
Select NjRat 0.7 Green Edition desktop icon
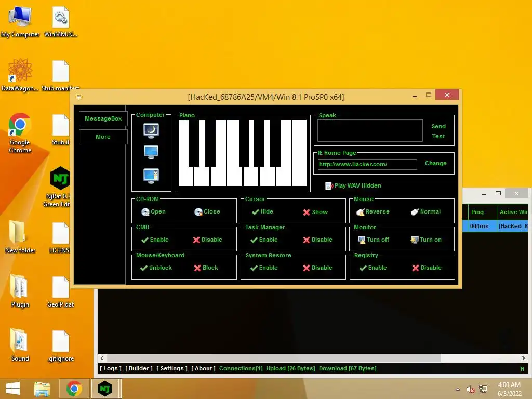(60, 187)
